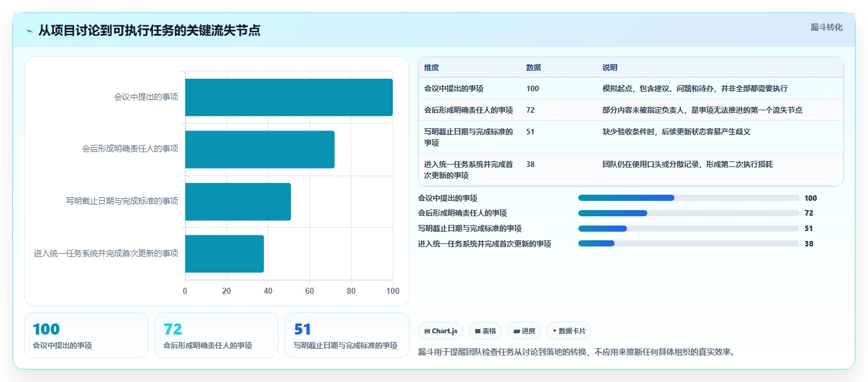Click the footnote about 漏斗用于提醒团队
Image resolution: width=868 pixels, height=382 pixels.
click(x=576, y=352)
